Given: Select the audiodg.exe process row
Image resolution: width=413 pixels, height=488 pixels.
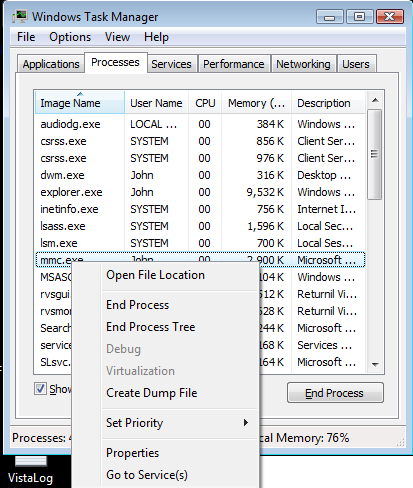Looking at the screenshot, I should [x=200, y=124].
